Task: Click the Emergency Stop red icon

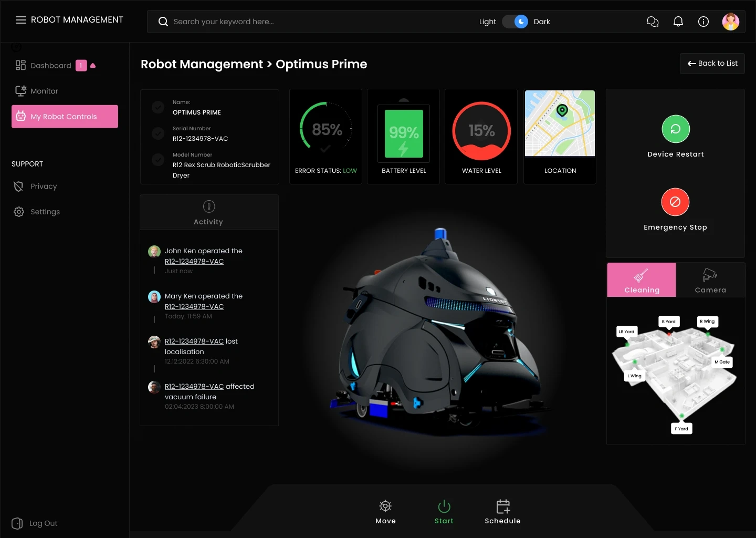Action: pos(676,202)
